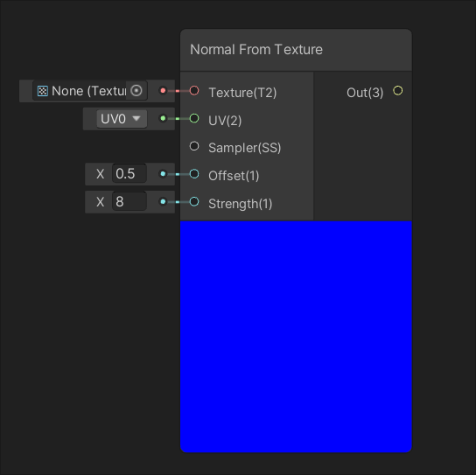The height and width of the screenshot is (475, 476).
Task: Click the Sampler(SS) input port
Action: coord(194,146)
